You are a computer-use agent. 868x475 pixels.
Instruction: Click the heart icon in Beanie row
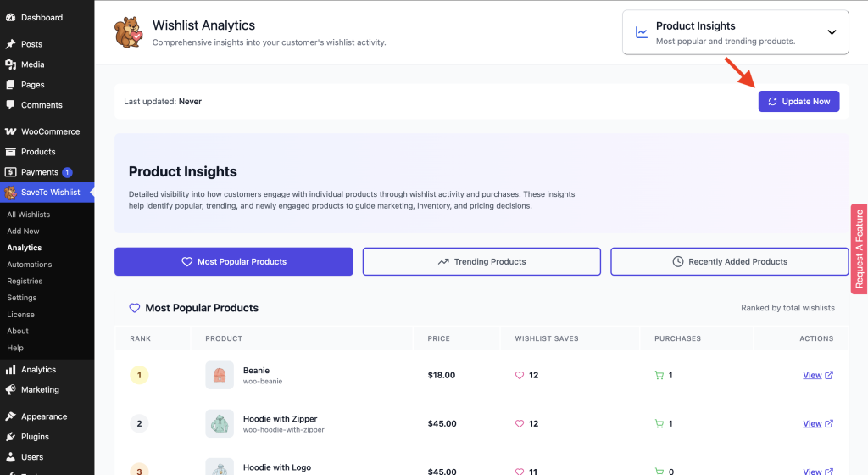point(520,376)
